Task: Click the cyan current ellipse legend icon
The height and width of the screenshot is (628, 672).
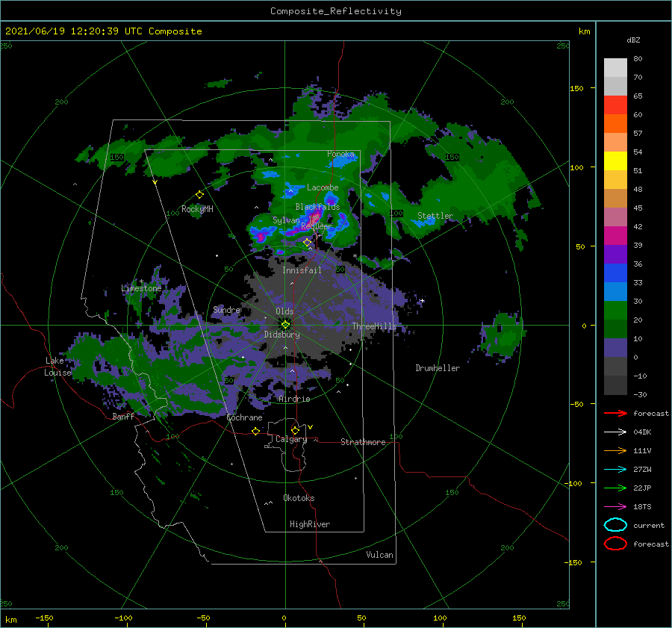Action: (615, 525)
